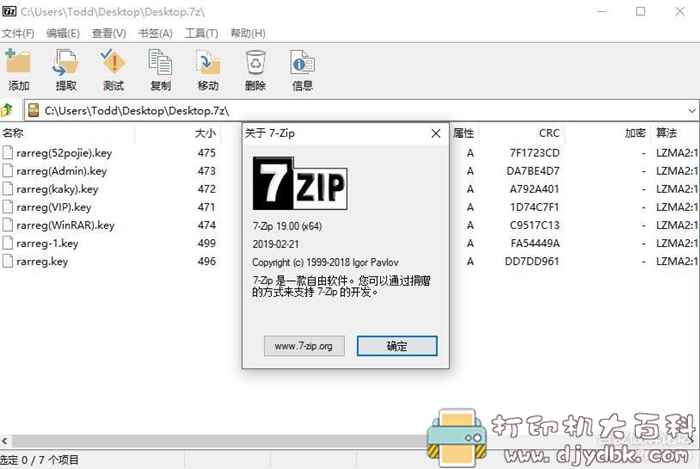This screenshot has width=700, height=469.
Task: Click size value 499
Action: click(x=207, y=243)
